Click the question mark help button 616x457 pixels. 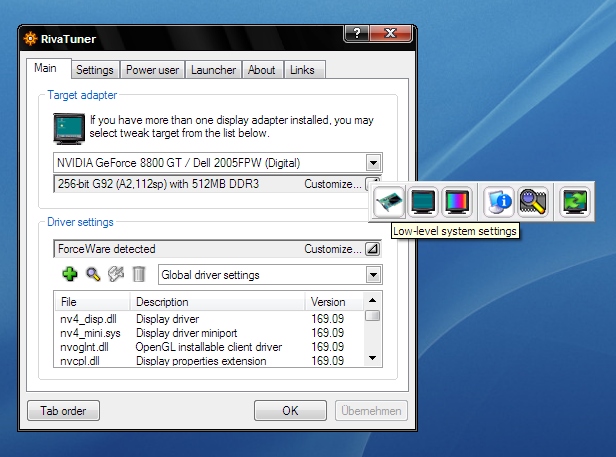tap(357, 33)
